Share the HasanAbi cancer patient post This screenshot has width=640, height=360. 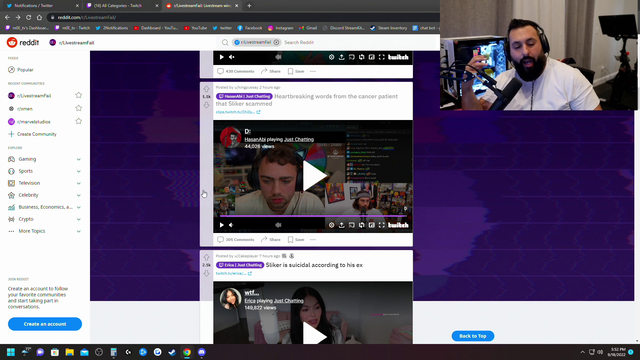271,240
